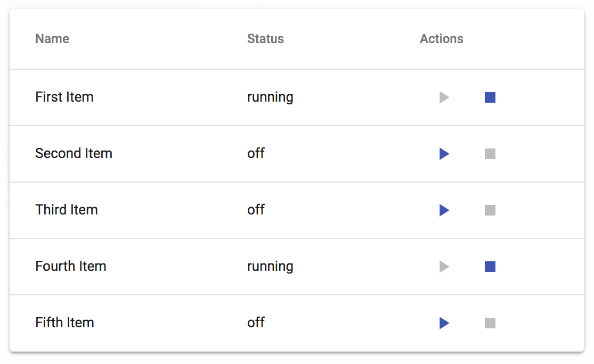Click the play triangle for Fourth Item
The image size is (594, 364).
[444, 267]
